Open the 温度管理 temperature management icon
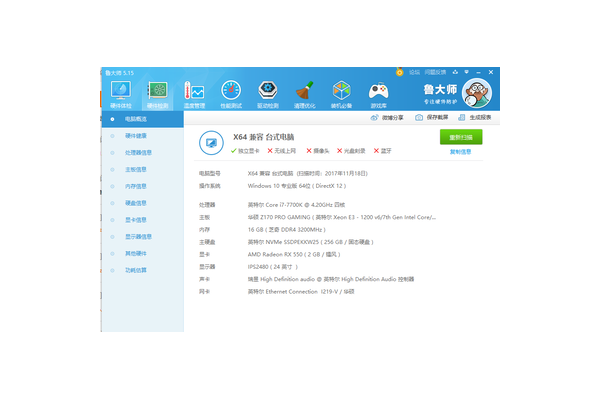Viewport: 600px width, 400px height. (194, 92)
